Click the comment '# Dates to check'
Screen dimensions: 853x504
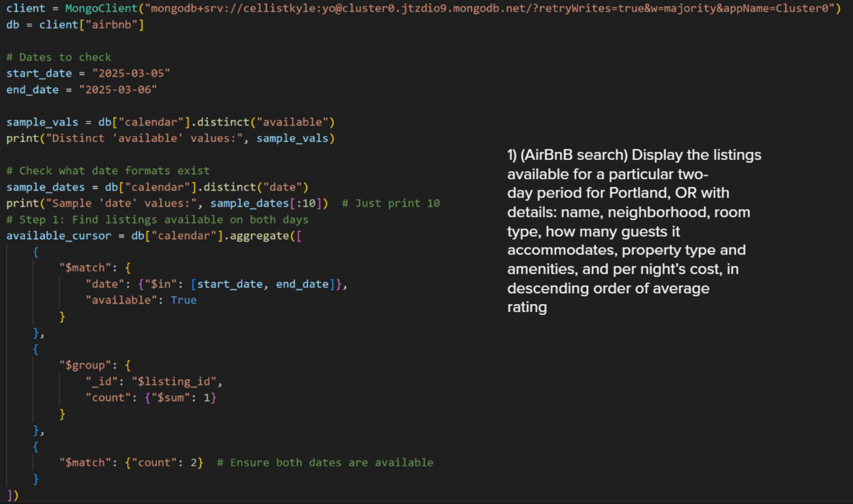click(x=59, y=57)
